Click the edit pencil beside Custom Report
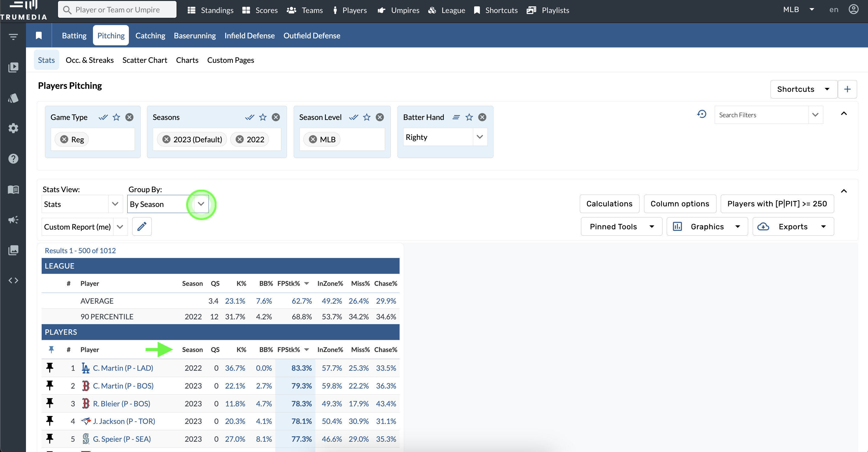This screenshot has width=868, height=452. click(x=142, y=226)
